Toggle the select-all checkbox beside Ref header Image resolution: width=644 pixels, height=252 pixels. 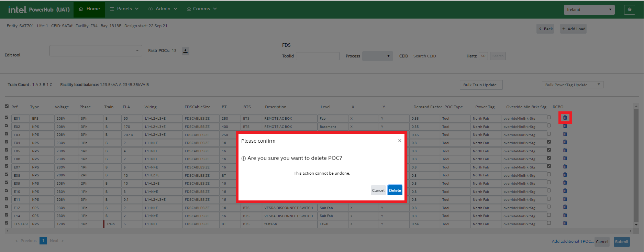click(x=7, y=106)
